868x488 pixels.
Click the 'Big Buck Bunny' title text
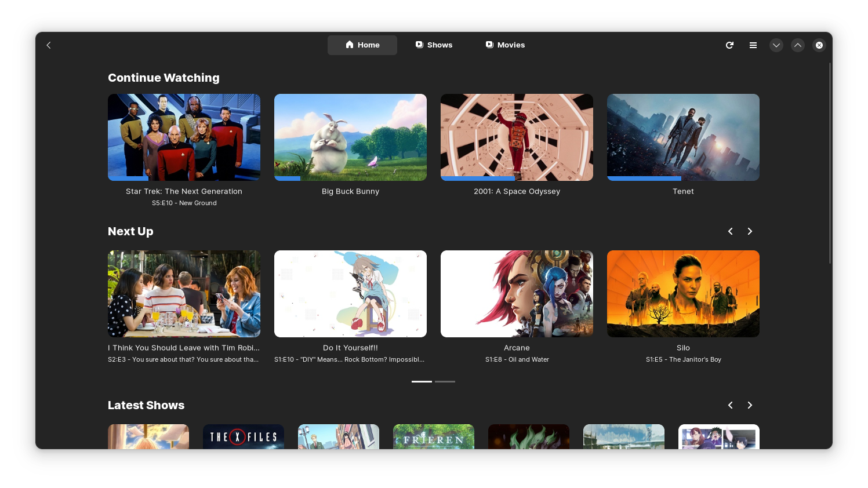pos(350,191)
